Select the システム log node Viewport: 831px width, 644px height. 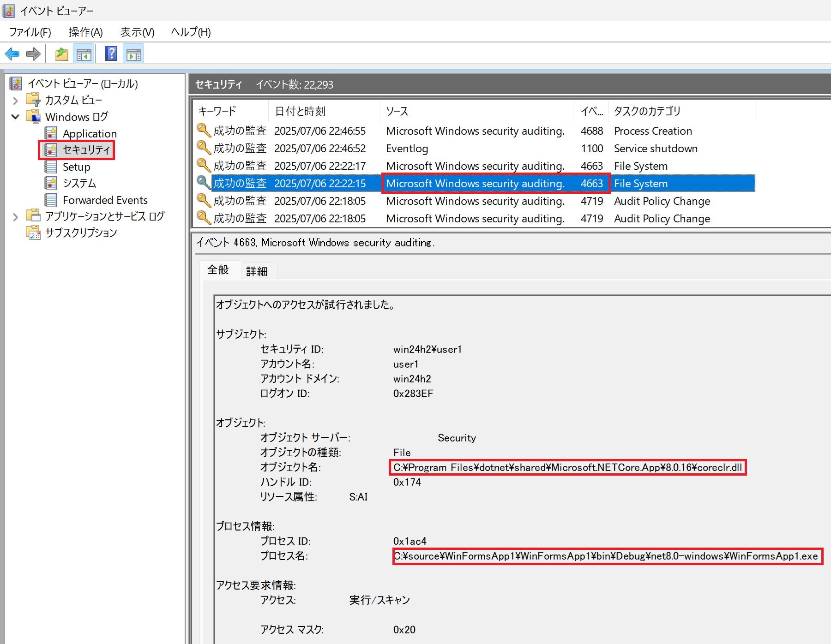pyautogui.click(x=79, y=183)
